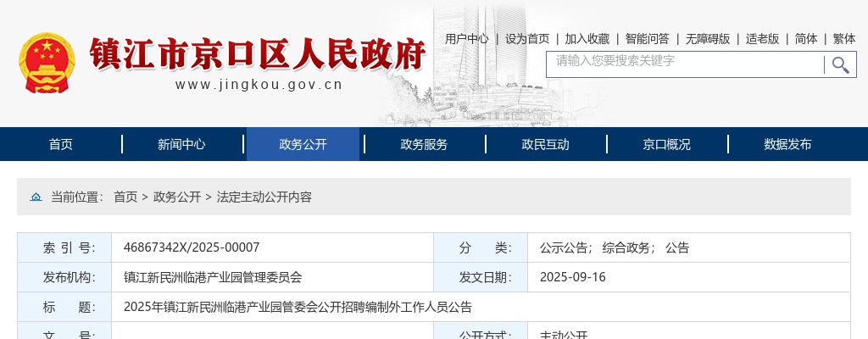Open the 政民互动 navigation item
Viewport: 868px width, 339px height.
point(545,144)
